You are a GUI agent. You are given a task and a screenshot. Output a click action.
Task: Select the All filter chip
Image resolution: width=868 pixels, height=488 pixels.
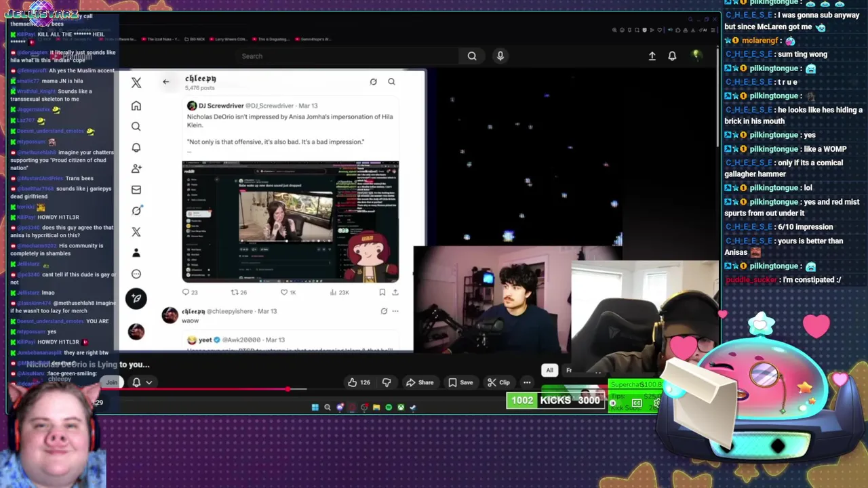tap(550, 370)
